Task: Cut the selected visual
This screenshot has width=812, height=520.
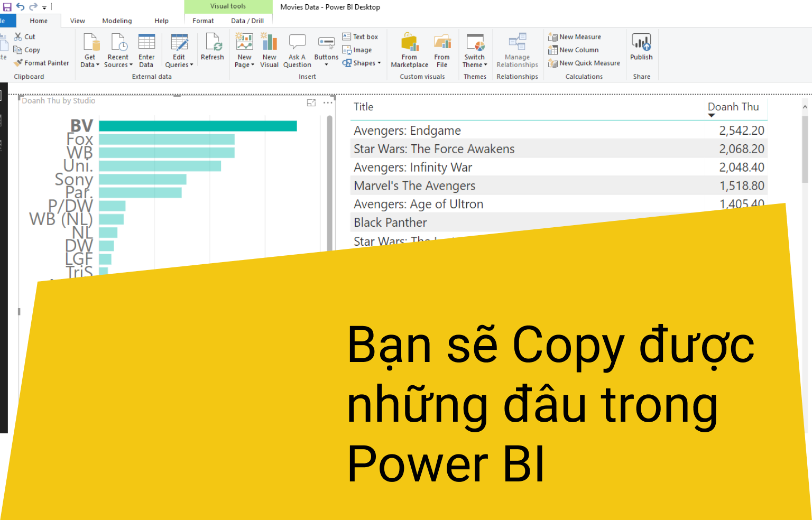Action: (x=25, y=36)
